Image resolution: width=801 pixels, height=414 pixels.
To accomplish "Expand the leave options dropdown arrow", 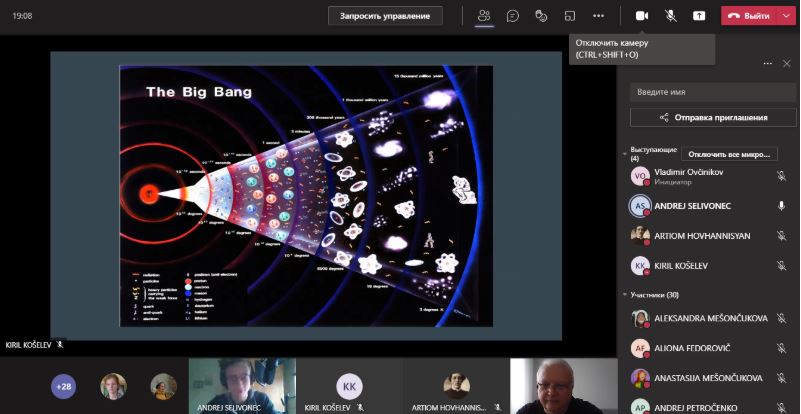I will (x=787, y=16).
